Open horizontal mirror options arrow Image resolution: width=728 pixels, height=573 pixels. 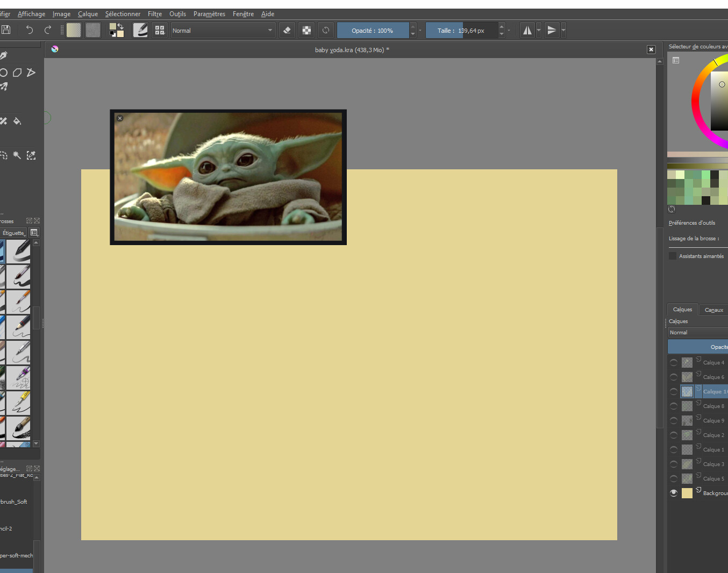pyautogui.click(x=539, y=30)
